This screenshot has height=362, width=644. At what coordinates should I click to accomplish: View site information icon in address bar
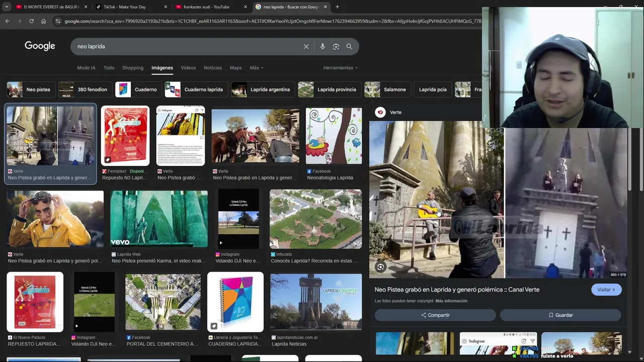(x=58, y=21)
